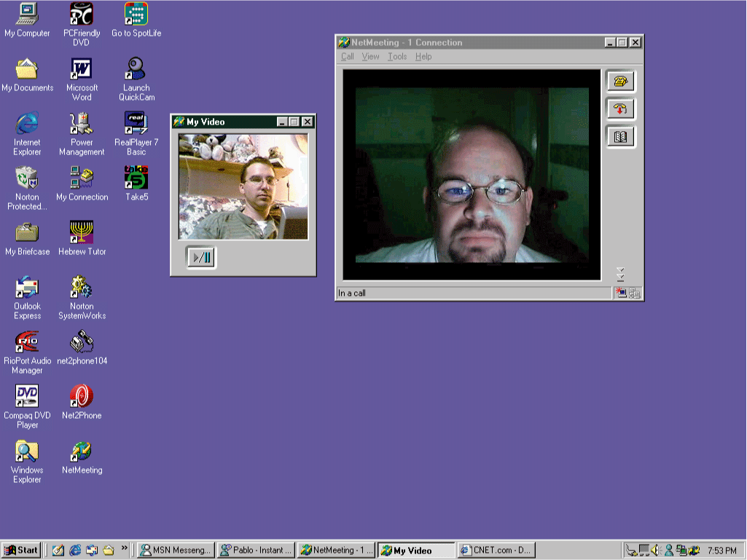The height and width of the screenshot is (560, 747).
Task: Open the Call menu in NetMeeting
Action: click(348, 56)
